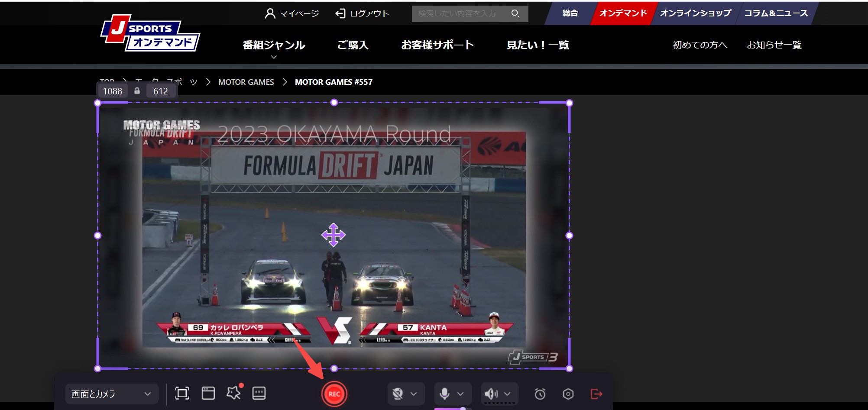The width and height of the screenshot is (868, 410).
Task: Click the game recording mode icon
Action: pyautogui.click(x=259, y=393)
